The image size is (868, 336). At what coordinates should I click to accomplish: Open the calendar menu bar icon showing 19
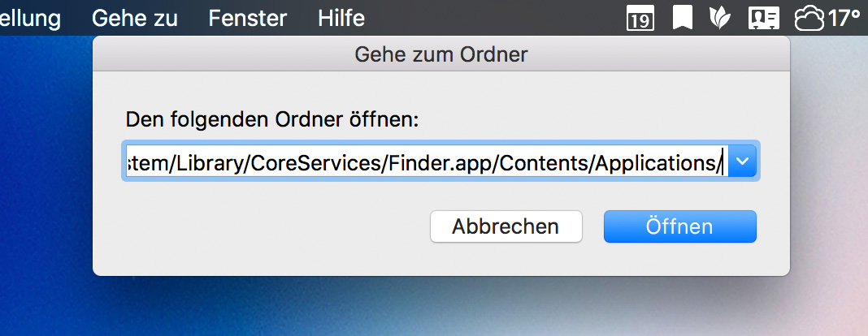coord(640,18)
